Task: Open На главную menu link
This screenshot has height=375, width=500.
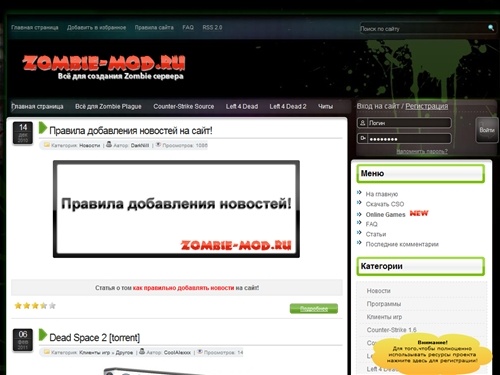Action: coord(382,194)
